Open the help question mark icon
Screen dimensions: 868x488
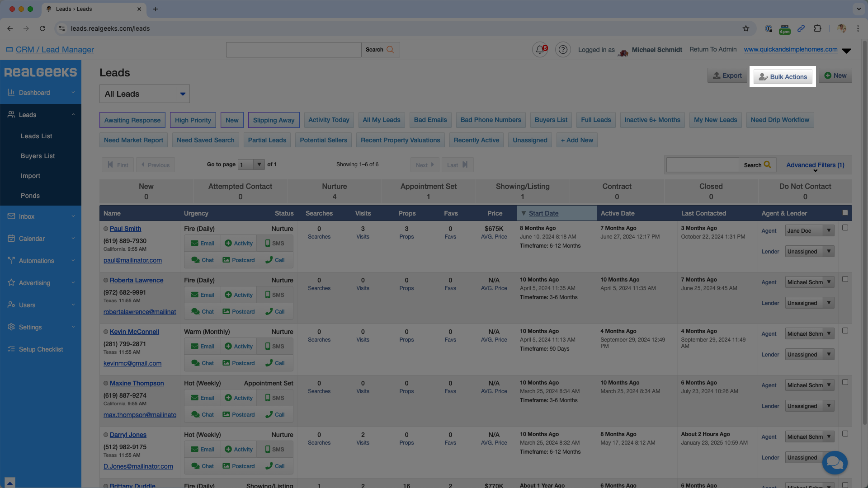(563, 50)
